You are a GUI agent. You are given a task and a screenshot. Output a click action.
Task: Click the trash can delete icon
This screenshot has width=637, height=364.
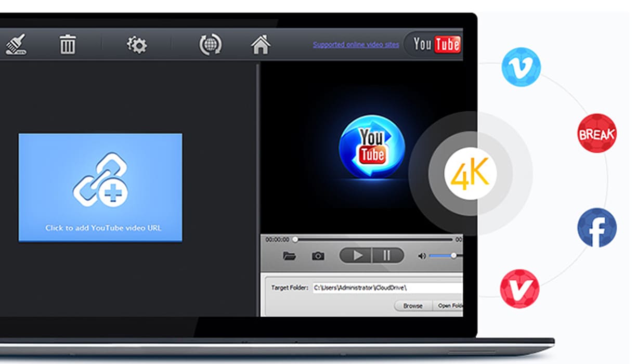click(68, 45)
